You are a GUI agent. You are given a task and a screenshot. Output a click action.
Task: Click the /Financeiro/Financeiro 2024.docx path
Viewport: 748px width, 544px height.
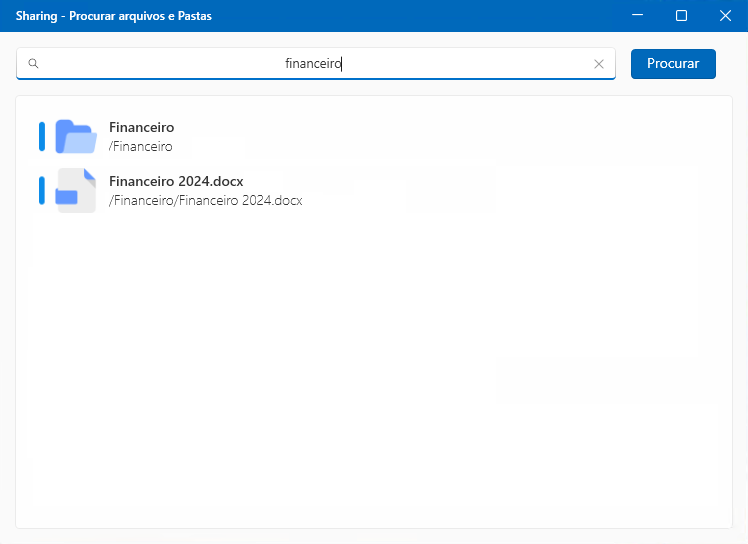206,200
